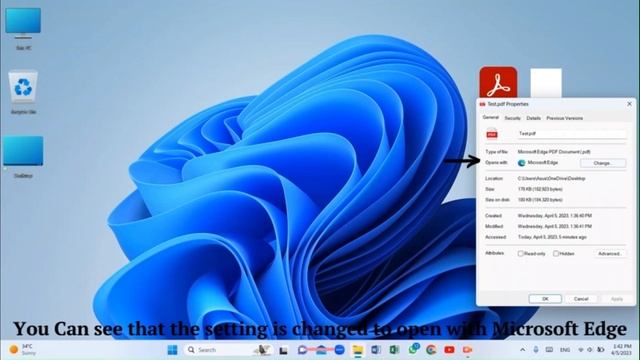The height and width of the screenshot is (360, 640).
Task: Switch to the Security tab
Action: (x=512, y=118)
